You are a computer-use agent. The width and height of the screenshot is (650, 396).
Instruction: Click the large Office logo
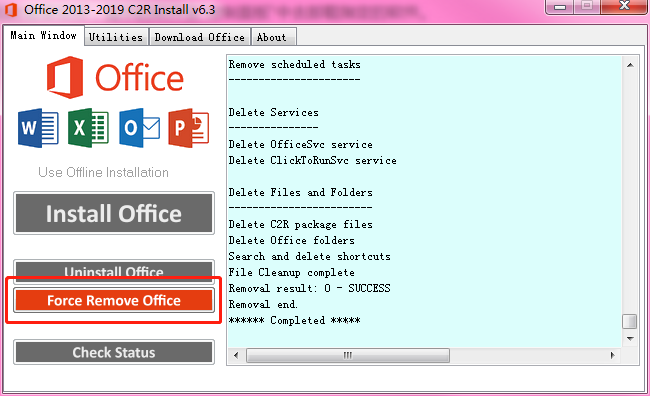coord(115,78)
